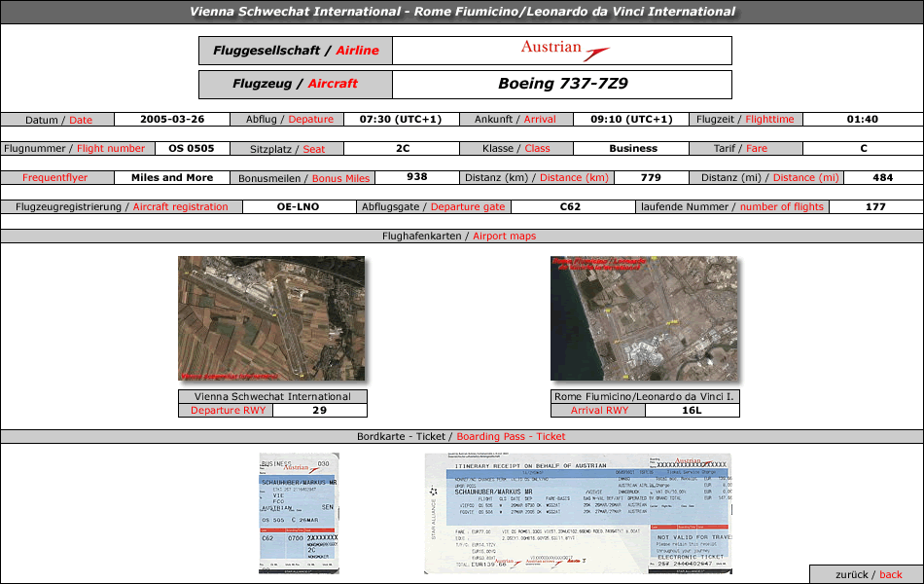Click flight number OS 0505
924x584 pixels.
point(192,148)
